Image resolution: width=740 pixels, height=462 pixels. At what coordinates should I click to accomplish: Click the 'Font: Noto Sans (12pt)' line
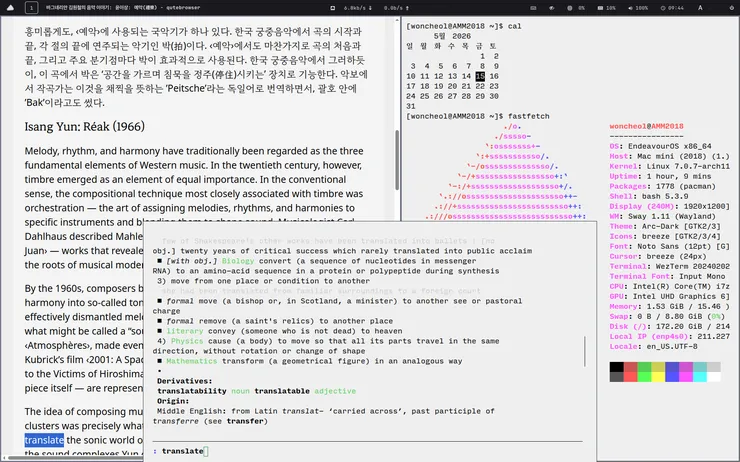669,246
